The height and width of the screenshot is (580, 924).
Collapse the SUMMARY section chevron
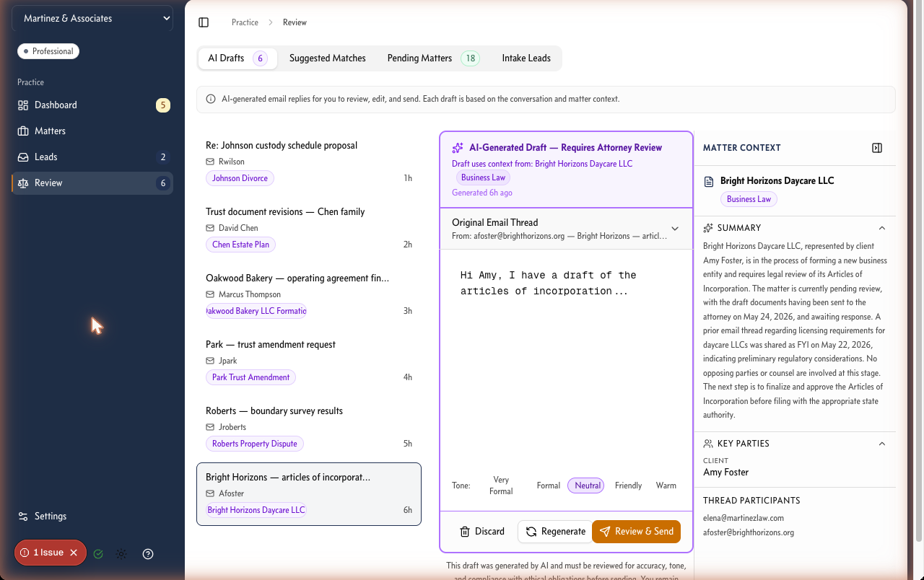[881, 228]
